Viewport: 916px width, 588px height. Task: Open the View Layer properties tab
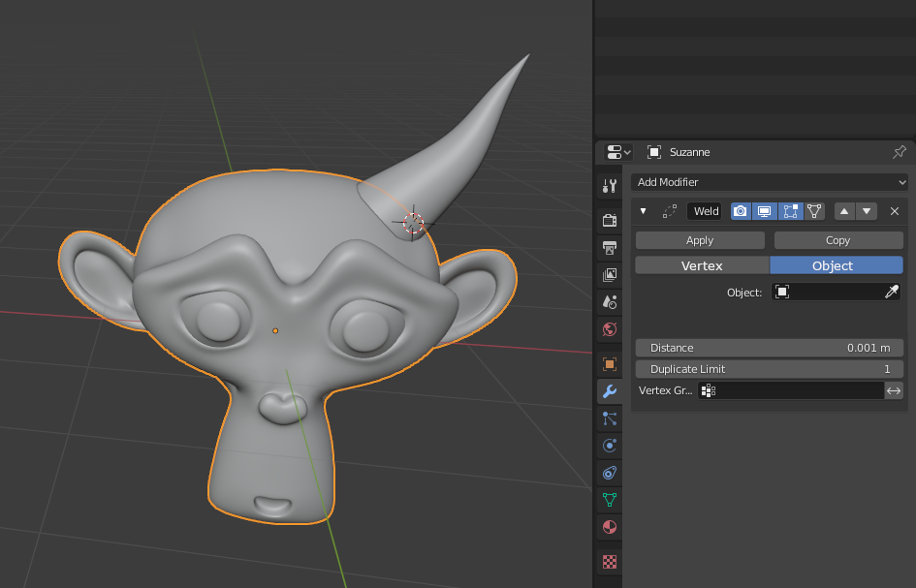(x=610, y=274)
